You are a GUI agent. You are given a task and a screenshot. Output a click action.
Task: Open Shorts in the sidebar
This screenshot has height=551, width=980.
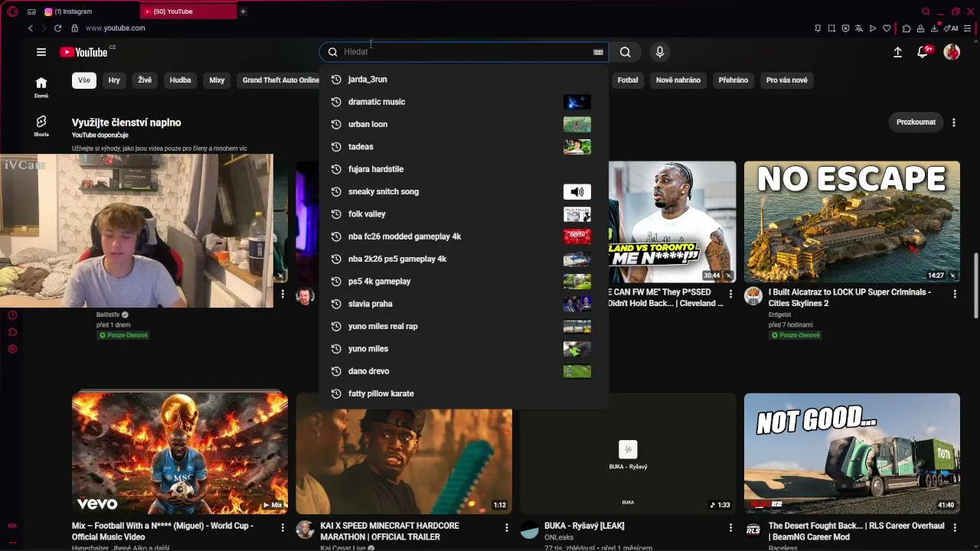[x=41, y=126]
